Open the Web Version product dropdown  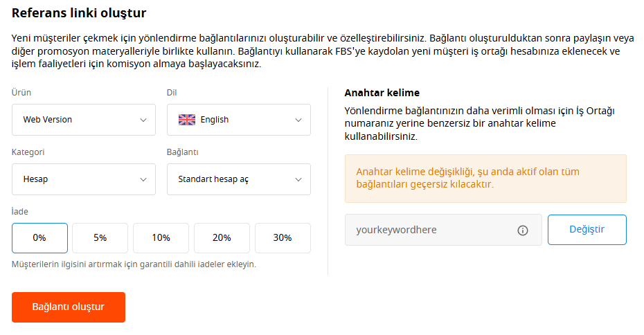84,120
